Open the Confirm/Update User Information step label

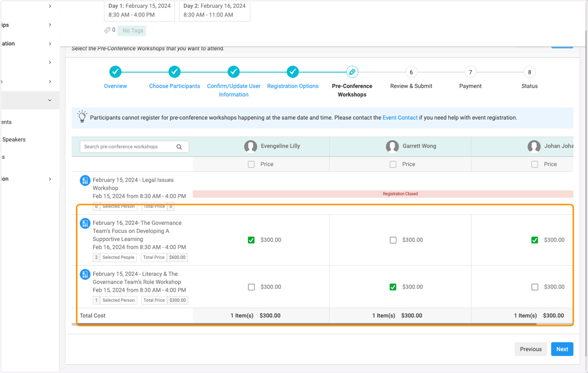[234, 90]
